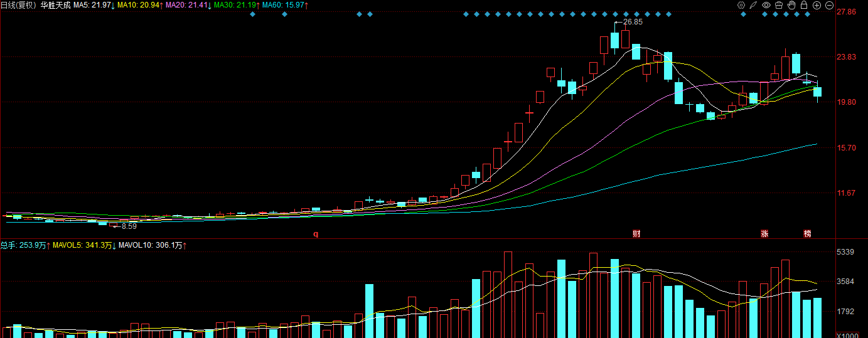
Task: Open the 榜 ranking list marker
Action: (808, 234)
